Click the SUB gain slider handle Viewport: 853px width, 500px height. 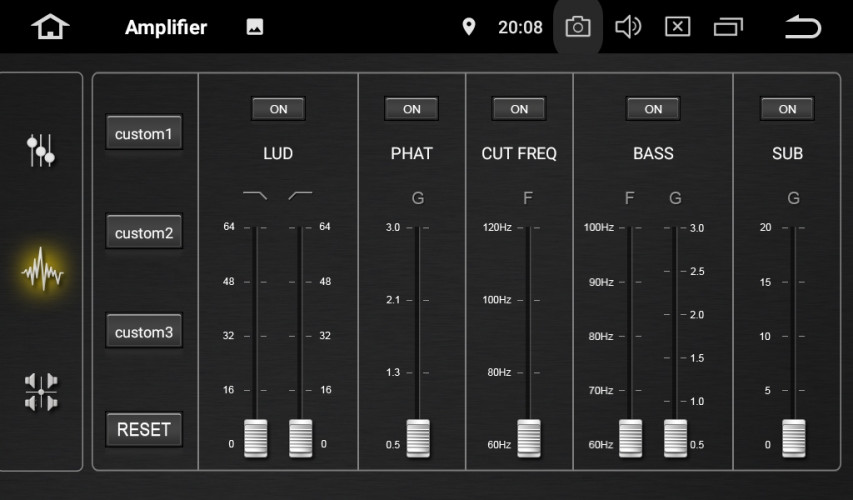[x=794, y=438]
